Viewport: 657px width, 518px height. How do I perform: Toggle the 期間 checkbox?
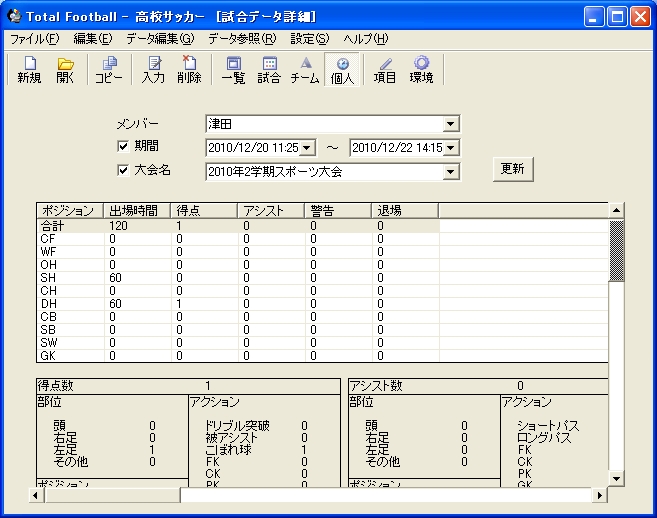coord(123,146)
